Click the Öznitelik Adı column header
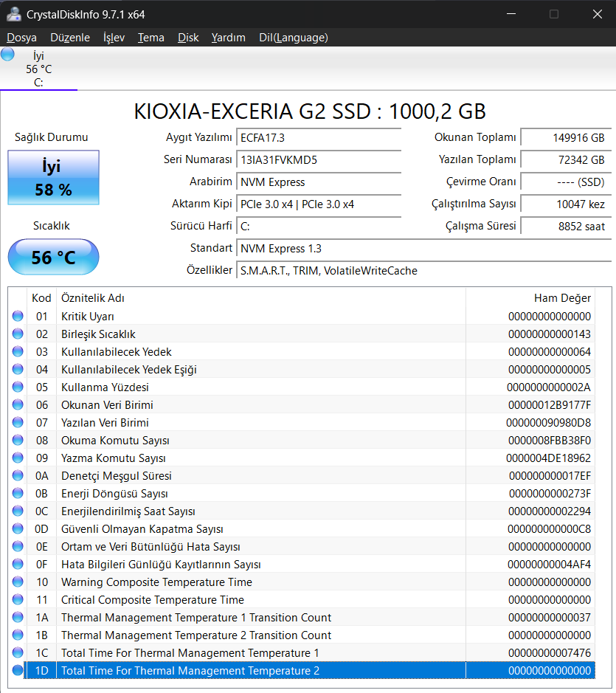 click(x=260, y=298)
